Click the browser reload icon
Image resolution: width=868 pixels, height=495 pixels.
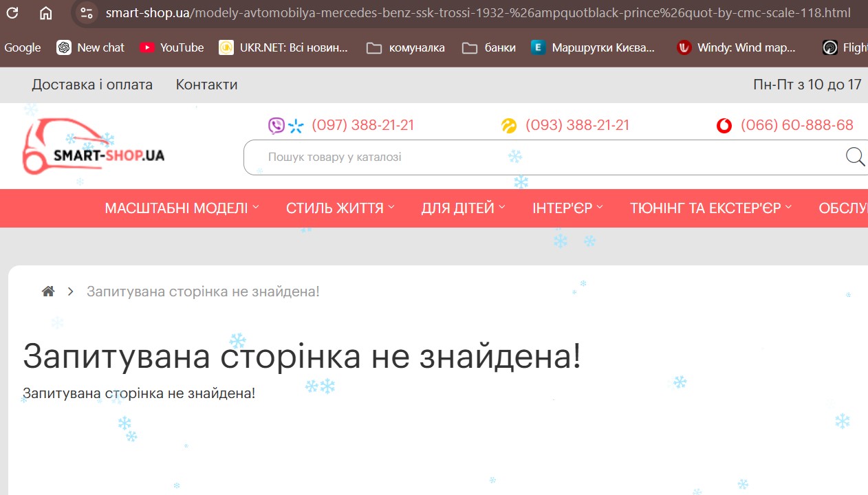(12, 13)
